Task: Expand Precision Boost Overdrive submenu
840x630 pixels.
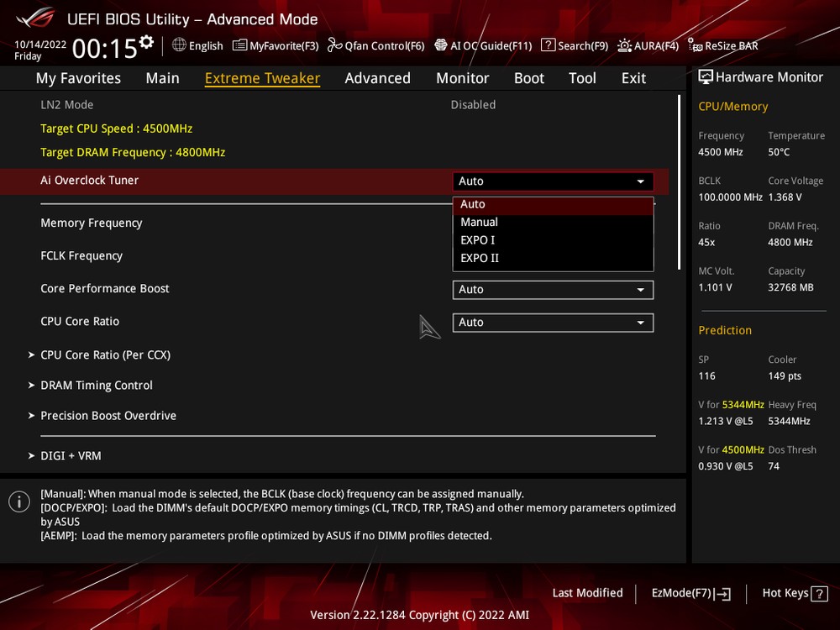Action: pyautogui.click(x=108, y=416)
